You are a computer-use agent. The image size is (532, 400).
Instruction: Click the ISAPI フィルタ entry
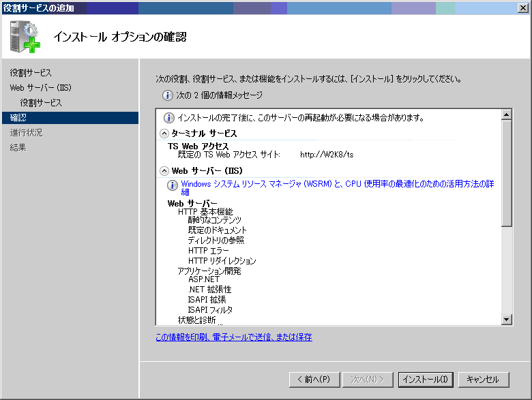coord(210,310)
